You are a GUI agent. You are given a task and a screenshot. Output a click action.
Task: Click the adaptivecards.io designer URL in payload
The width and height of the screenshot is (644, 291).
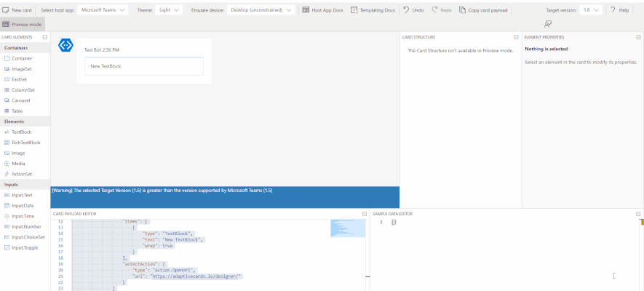coord(196,276)
